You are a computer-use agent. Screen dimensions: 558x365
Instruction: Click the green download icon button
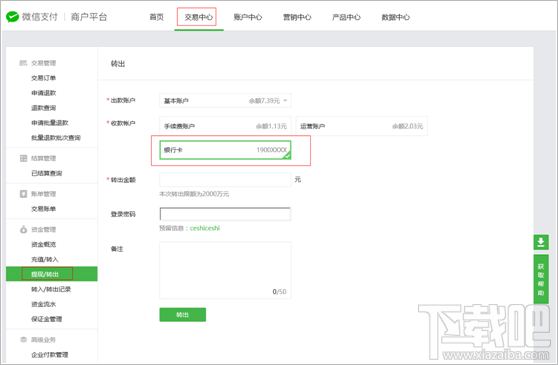point(541,242)
